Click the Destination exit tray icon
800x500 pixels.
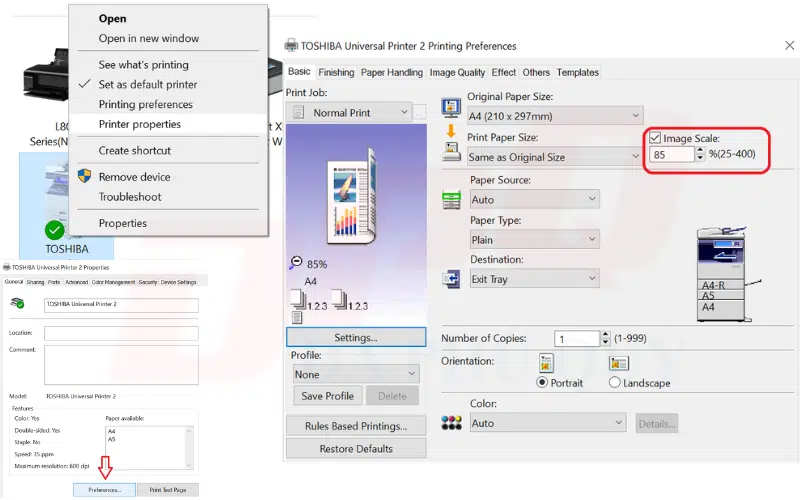click(x=451, y=279)
